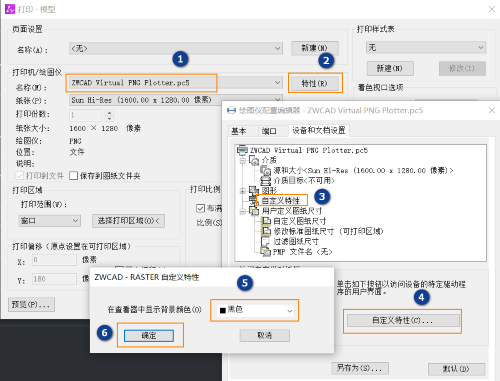Toggle the 布满 fit-to-paper checkbox
Image resolution: width=500 pixels, height=381 pixels.
pyautogui.click(x=200, y=208)
